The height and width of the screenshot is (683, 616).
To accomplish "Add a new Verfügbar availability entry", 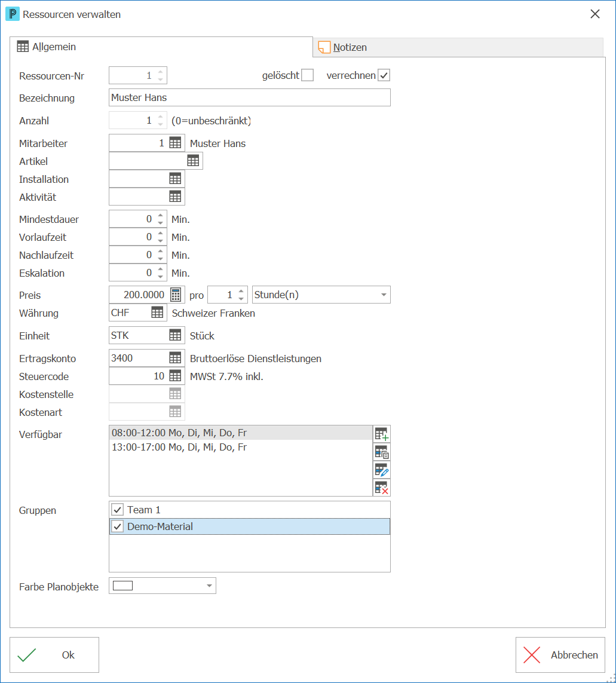I will click(382, 434).
